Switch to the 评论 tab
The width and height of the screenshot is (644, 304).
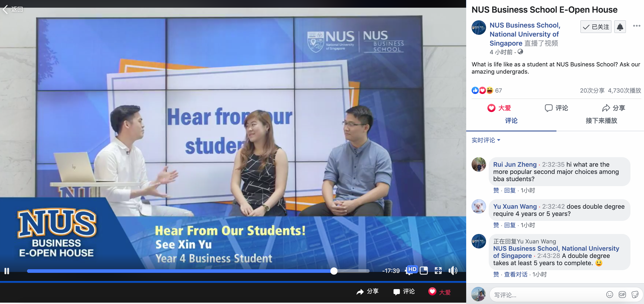point(511,121)
